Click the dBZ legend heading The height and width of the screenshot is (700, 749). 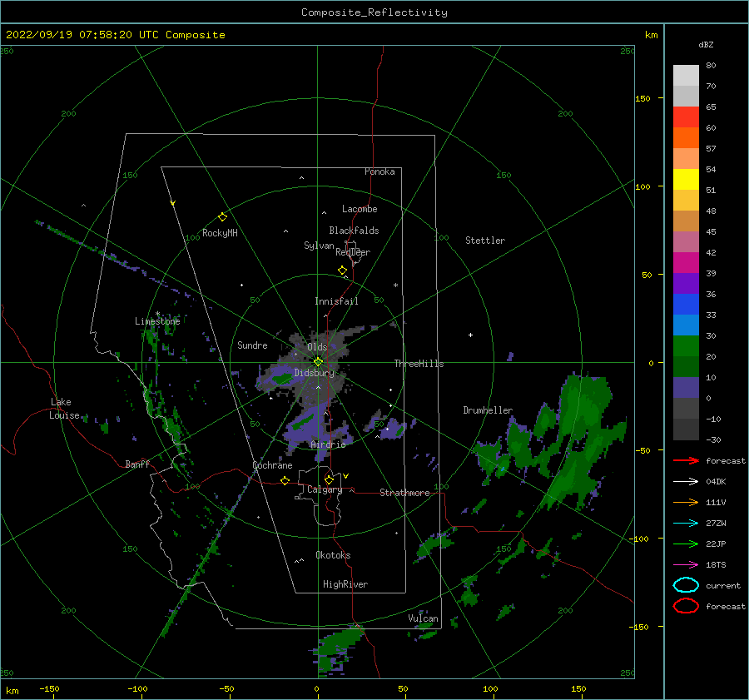[x=706, y=44]
